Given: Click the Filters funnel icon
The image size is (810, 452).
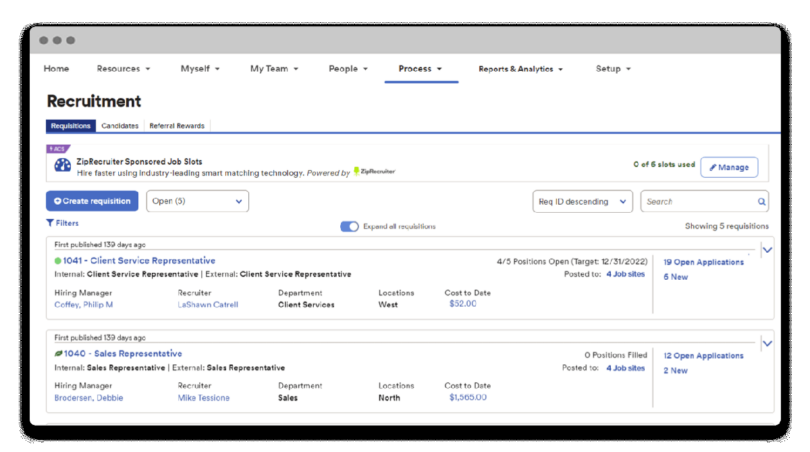Looking at the screenshot, I should pos(50,224).
